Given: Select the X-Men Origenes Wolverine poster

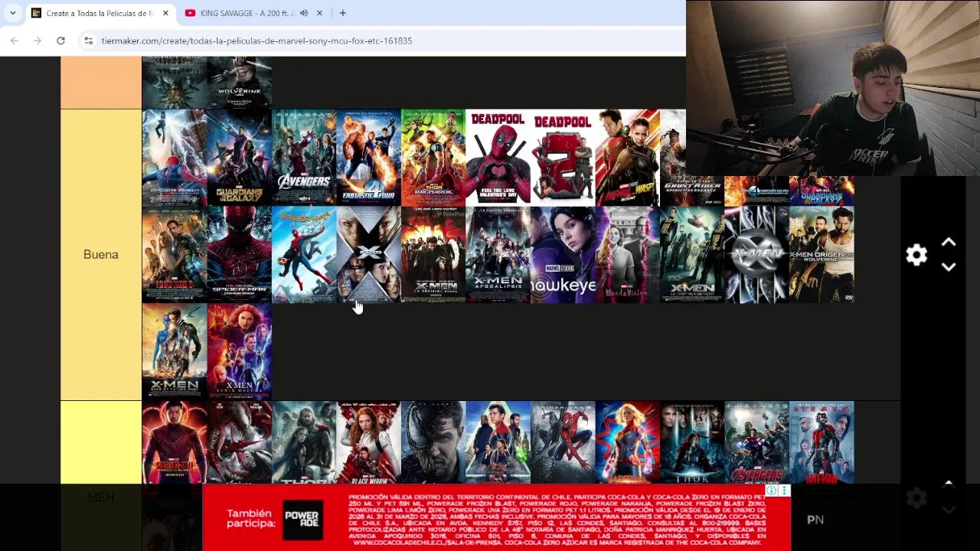Looking at the screenshot, I should pyautogui.click(x=822, y=255).
